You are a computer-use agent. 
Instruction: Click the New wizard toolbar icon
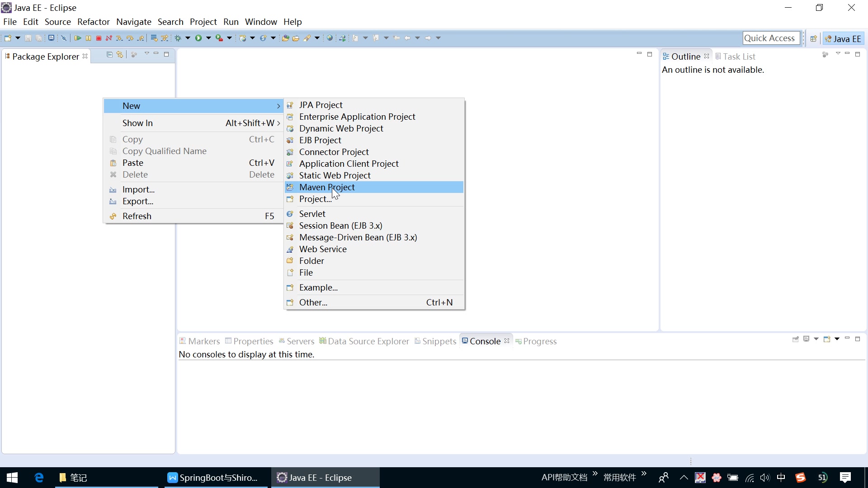tap(8, 38)
